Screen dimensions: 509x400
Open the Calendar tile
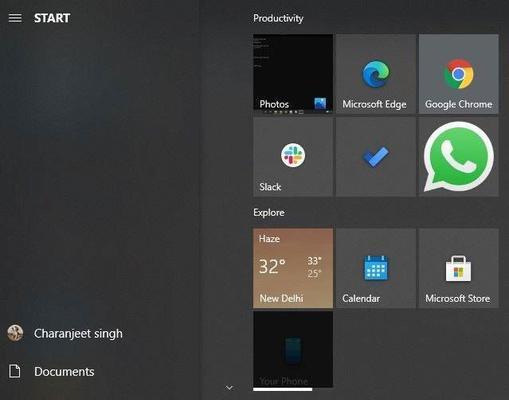tap(376, 268)
